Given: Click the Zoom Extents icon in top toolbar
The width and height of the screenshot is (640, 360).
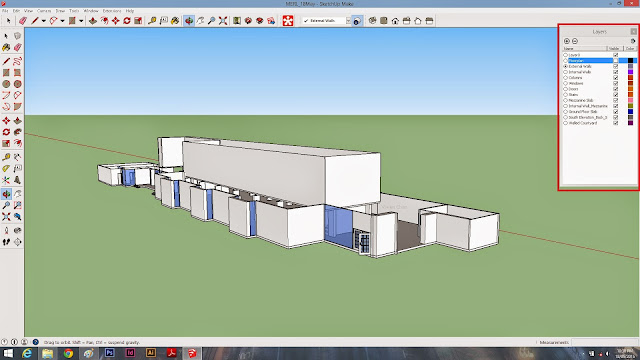Looking at the screenshot, I should pyautogui.click(x=223, y=20).
